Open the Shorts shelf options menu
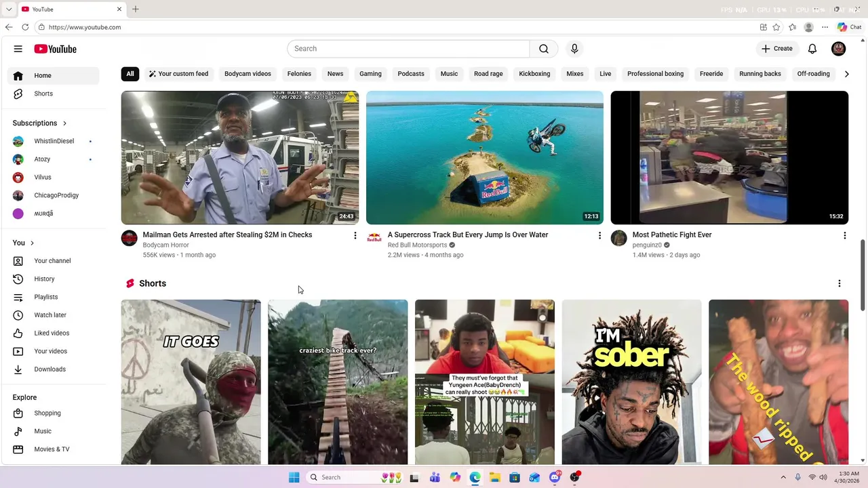The width and height of the screenshot is (868, 488). [839, 283]
